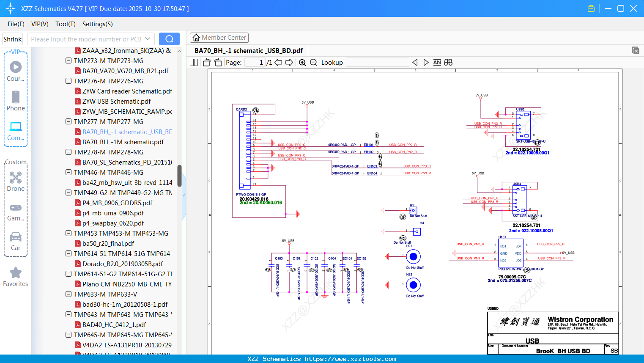Click the zoom out magnifier icon
This screenshot has height=363, width=644.
pos(313,63)
